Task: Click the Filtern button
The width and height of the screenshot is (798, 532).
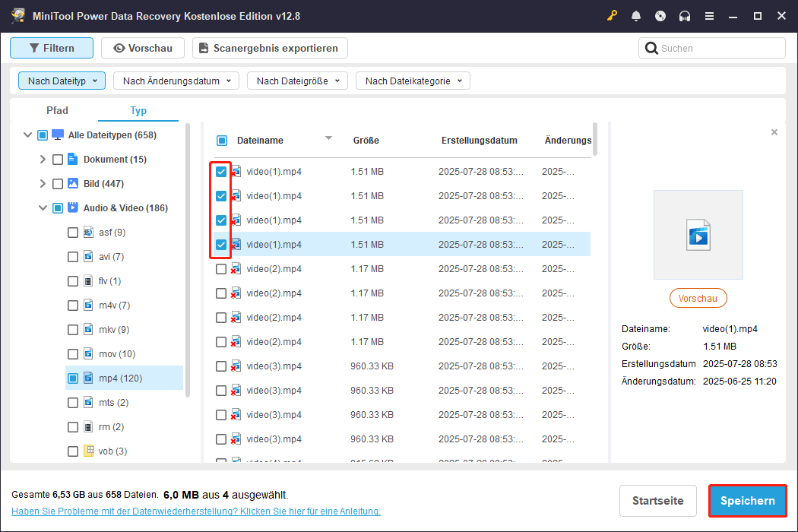Action: [52, 48]
